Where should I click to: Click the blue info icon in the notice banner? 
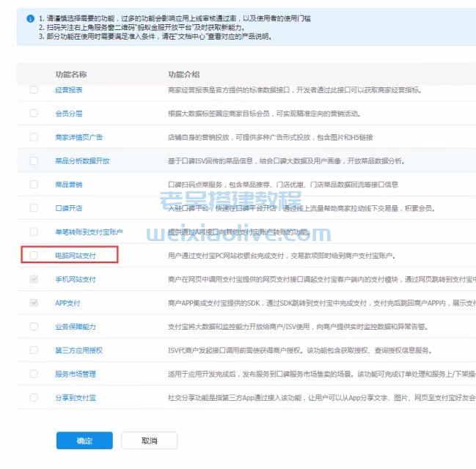tap(30, 18)
